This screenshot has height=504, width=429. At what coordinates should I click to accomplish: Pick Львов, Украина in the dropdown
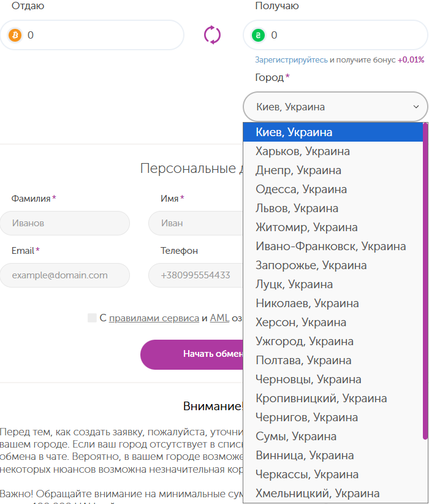297,208
